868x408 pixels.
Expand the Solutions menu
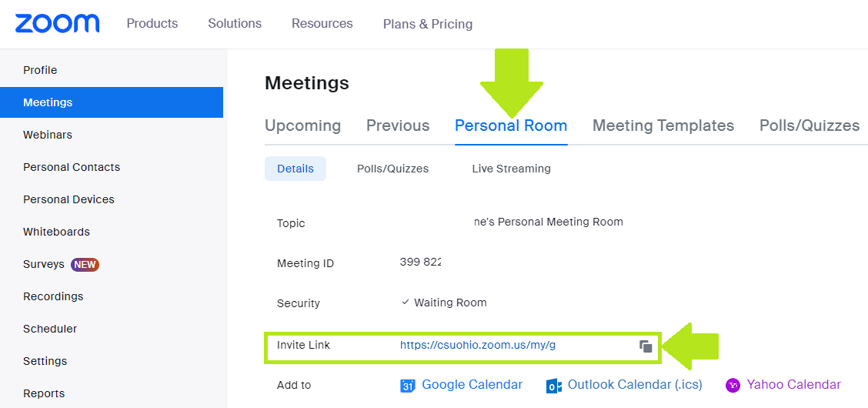pos(235,23)
